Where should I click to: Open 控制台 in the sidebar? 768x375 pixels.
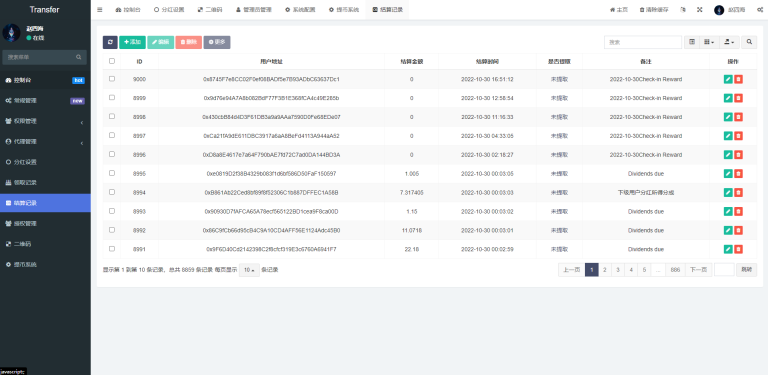(x=45, y=80)
